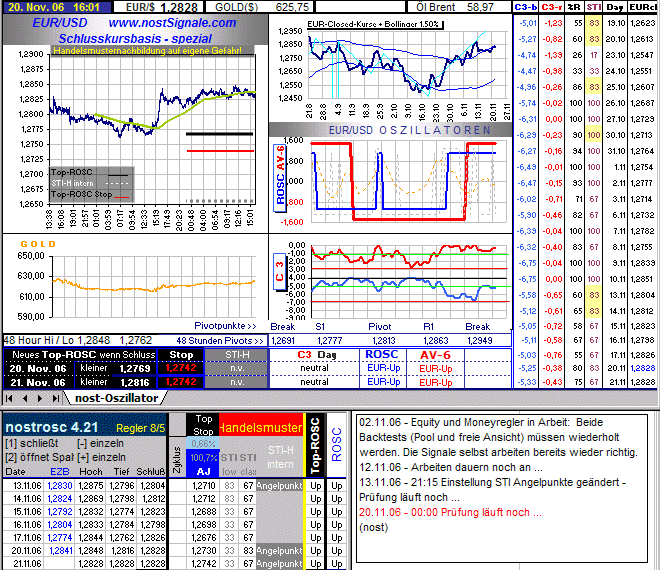Jump to first sheet with navigation arrow
The height and width of the screenshot is (570, 660).
tap(9, 398)
